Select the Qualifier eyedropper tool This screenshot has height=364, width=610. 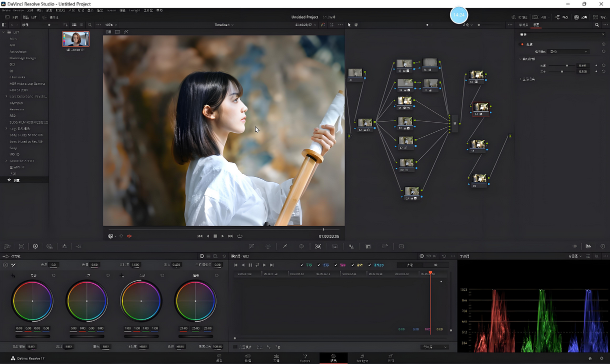(284, 246)
